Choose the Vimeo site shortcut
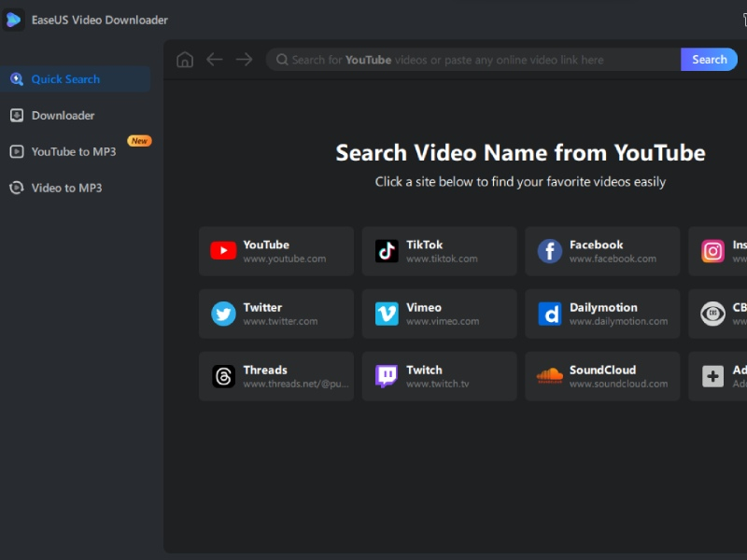 439,314
